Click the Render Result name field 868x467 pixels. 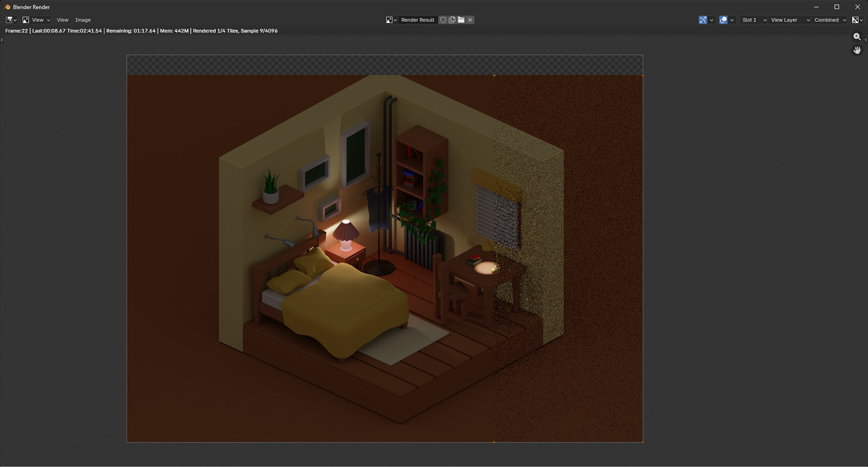[418, 20]
